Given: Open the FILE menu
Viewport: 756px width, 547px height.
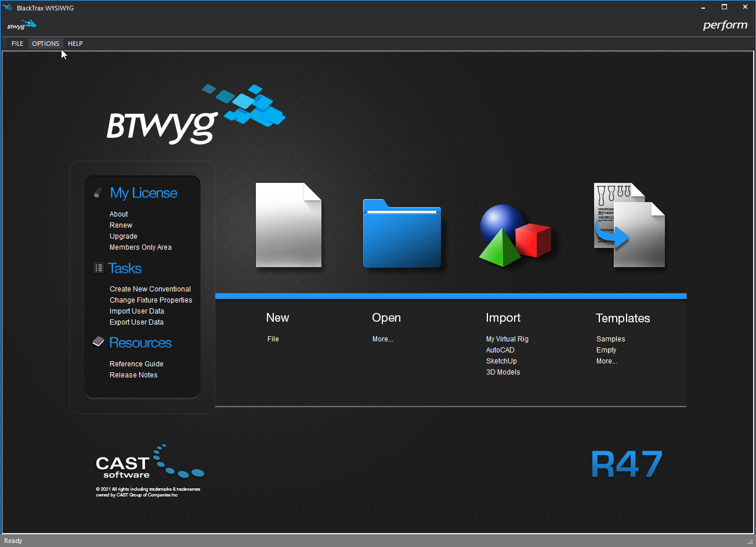Looking at the screenshot, I should click(17, 44).
